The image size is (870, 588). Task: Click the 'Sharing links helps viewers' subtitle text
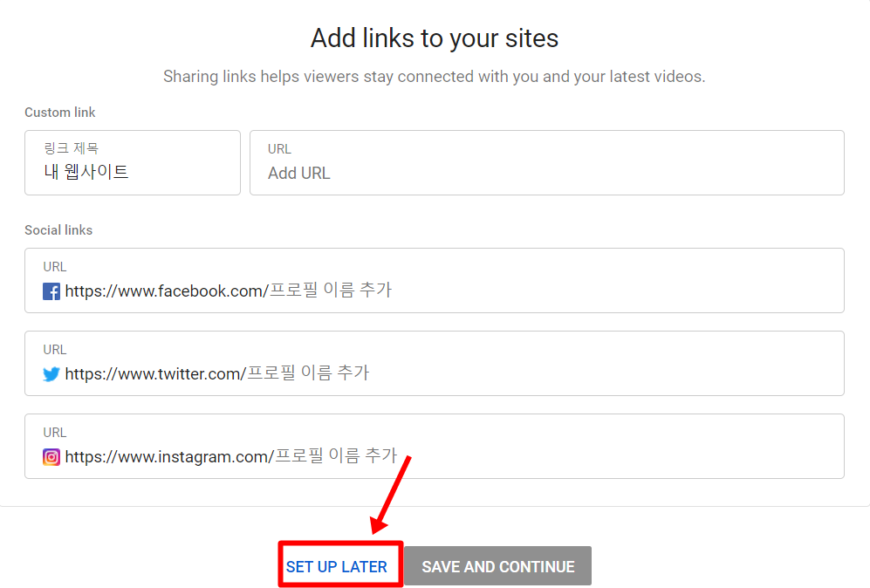click(435, 77)
